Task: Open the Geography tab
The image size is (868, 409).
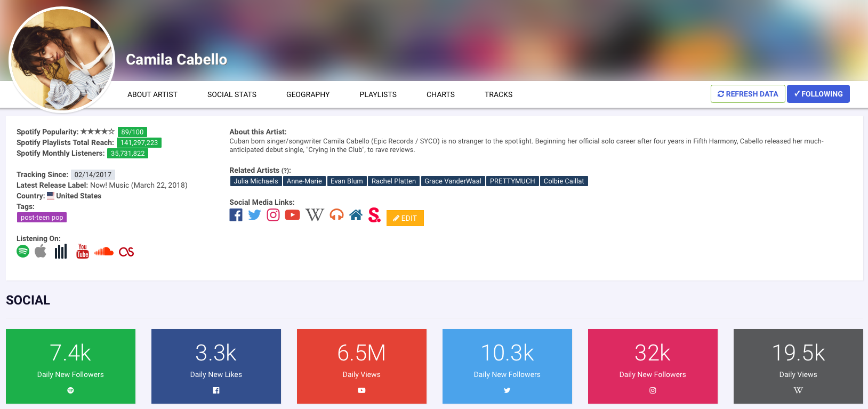Action: click(x=308, y=94)
